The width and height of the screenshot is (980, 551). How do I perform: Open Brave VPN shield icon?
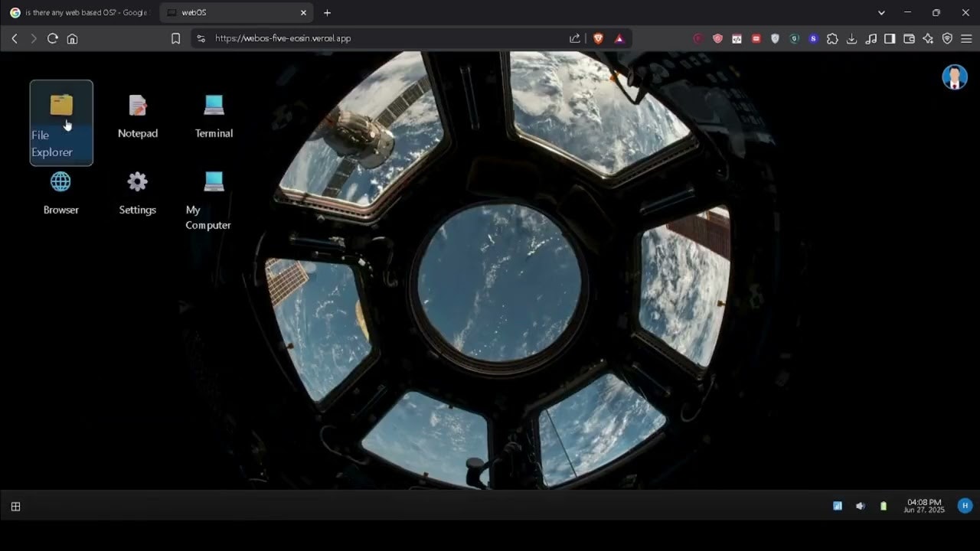(x=947, y=38)
